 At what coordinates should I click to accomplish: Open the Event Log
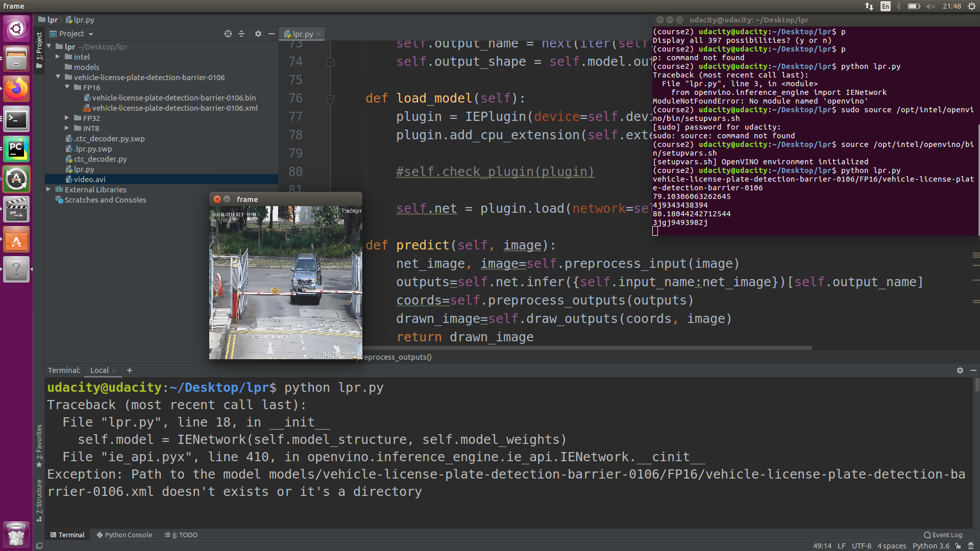pos(943,535)
